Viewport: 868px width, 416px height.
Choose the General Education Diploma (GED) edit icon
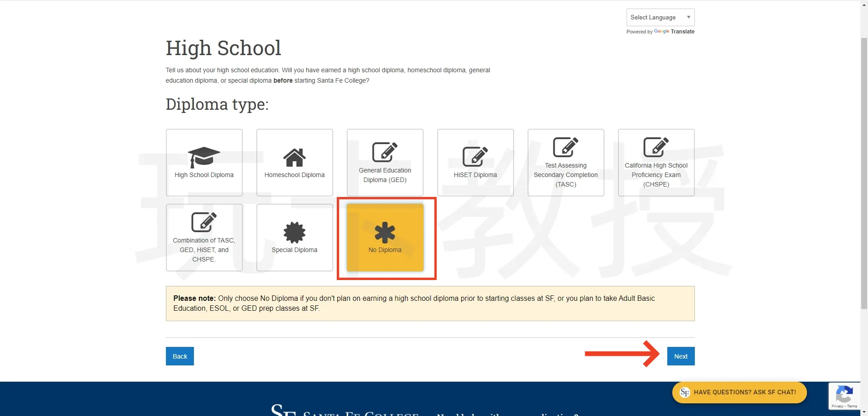point(385,152)
